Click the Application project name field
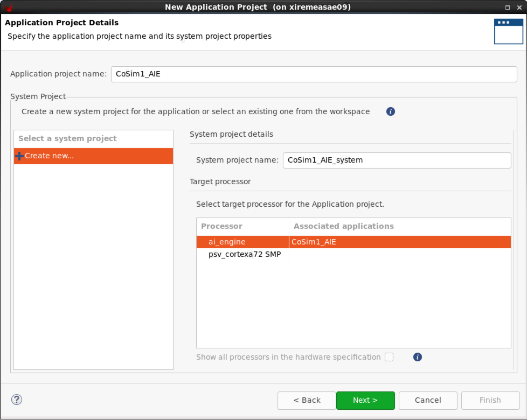 click(x=314, y=74)
